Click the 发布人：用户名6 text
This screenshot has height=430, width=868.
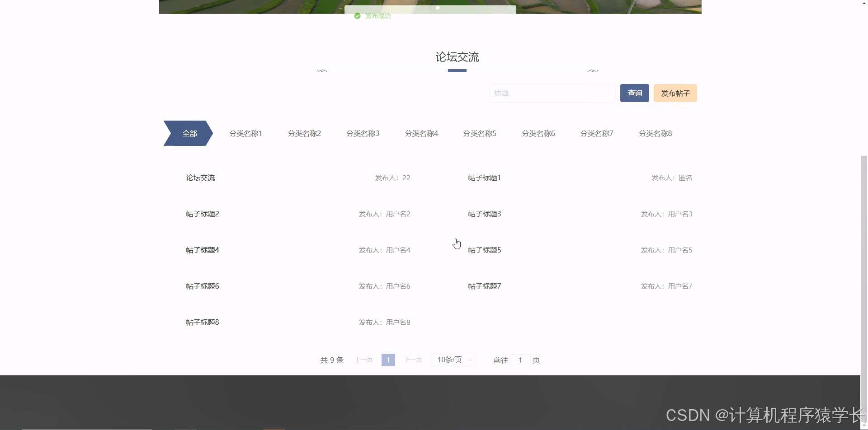click(x=384, y=286)
